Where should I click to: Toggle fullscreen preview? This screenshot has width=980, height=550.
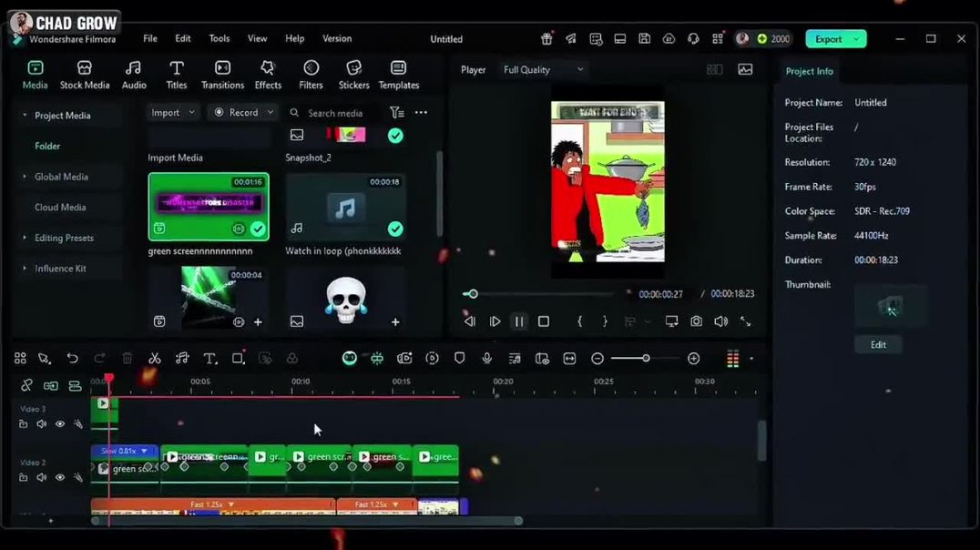click(x=746, y=321)
